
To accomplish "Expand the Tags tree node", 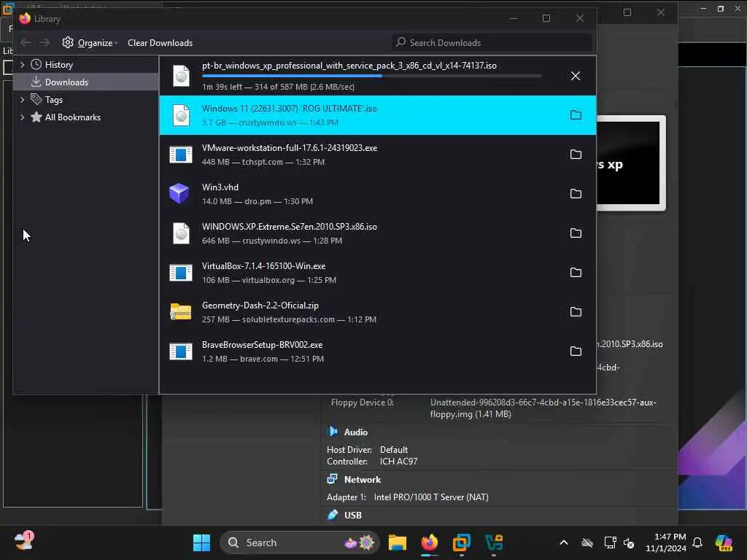I will click(22, 99).
